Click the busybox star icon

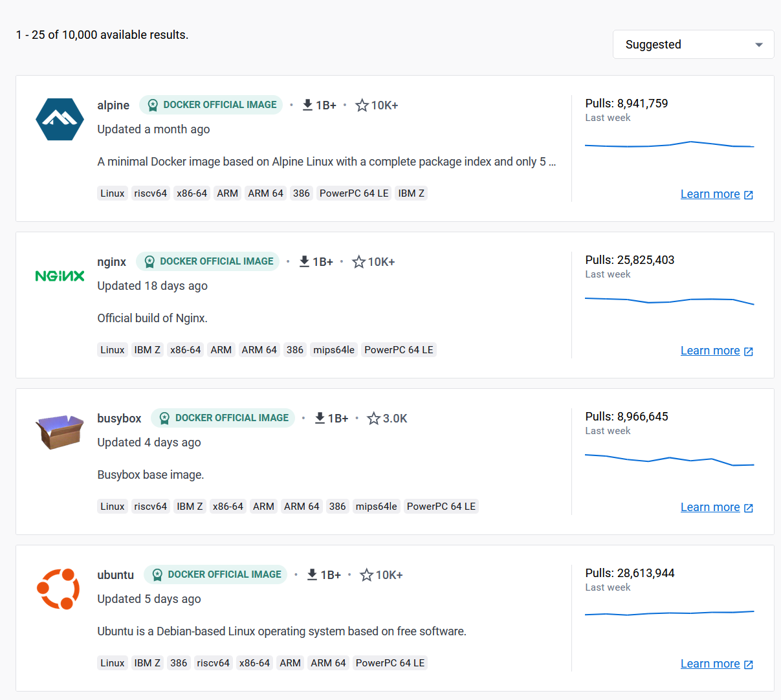coord(373,418)
